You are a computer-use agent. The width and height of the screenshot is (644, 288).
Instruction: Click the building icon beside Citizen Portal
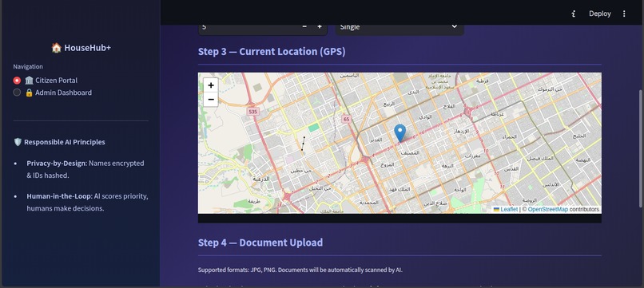click(x=29, y=81)
